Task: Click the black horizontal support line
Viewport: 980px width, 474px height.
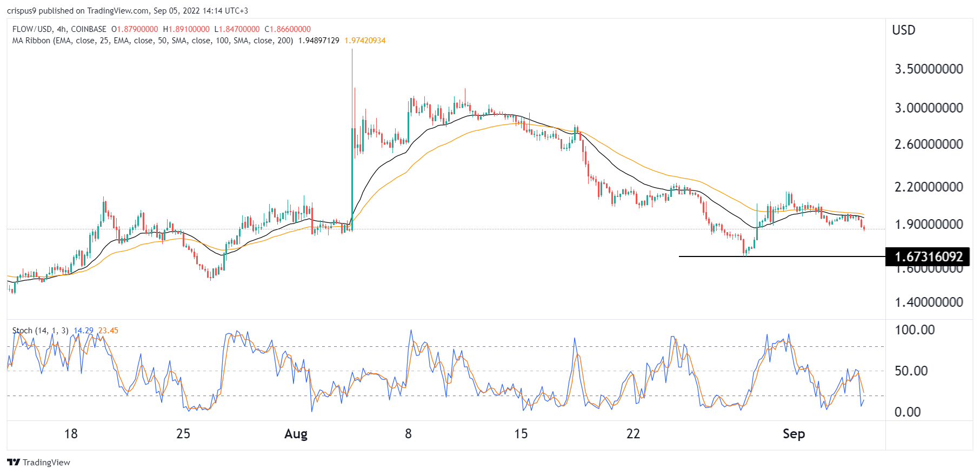Action: 782,256
